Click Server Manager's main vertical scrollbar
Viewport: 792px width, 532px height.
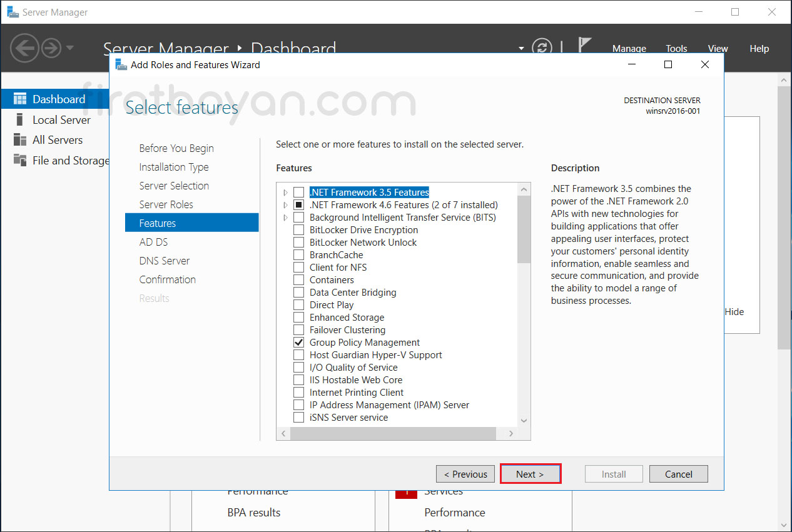pos(784,218)
